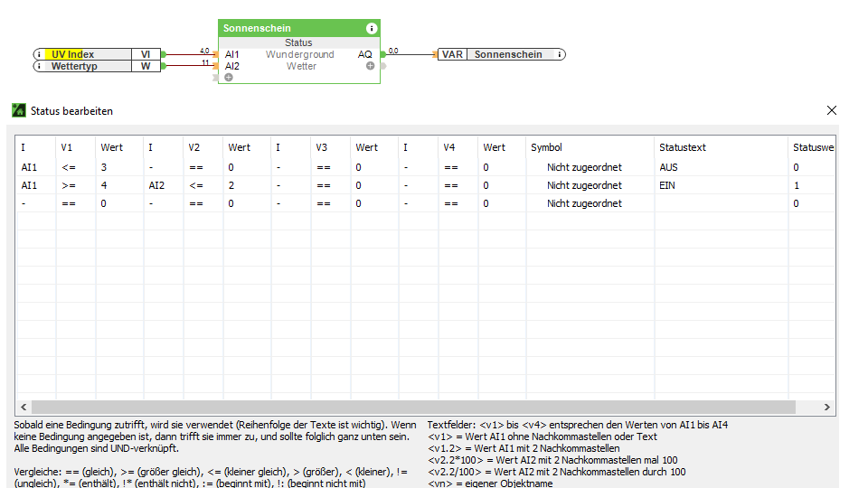Click the Status bearbeiten window icon
The image size is (868, 488).
tap(19, 110)
